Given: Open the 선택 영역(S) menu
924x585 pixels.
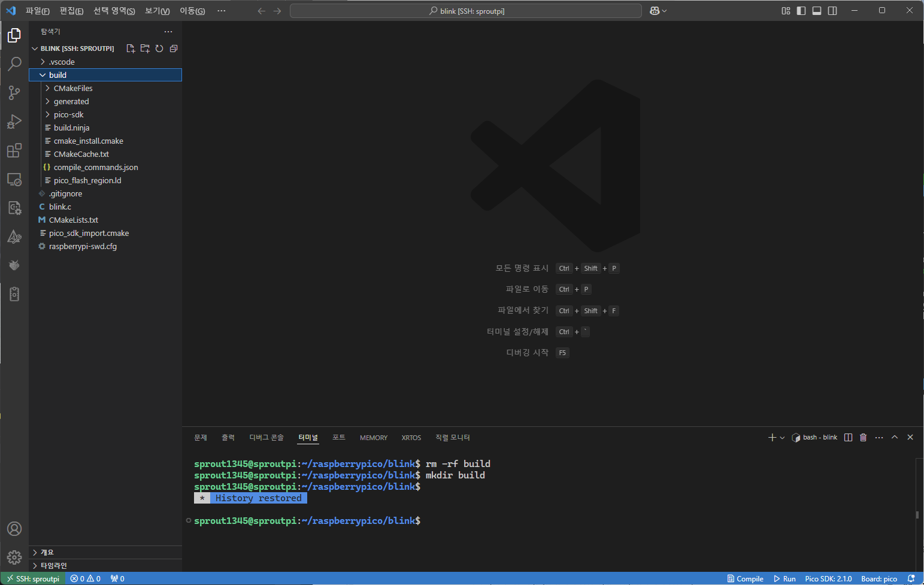Looking at the screenshot, I should pos(114,11).
